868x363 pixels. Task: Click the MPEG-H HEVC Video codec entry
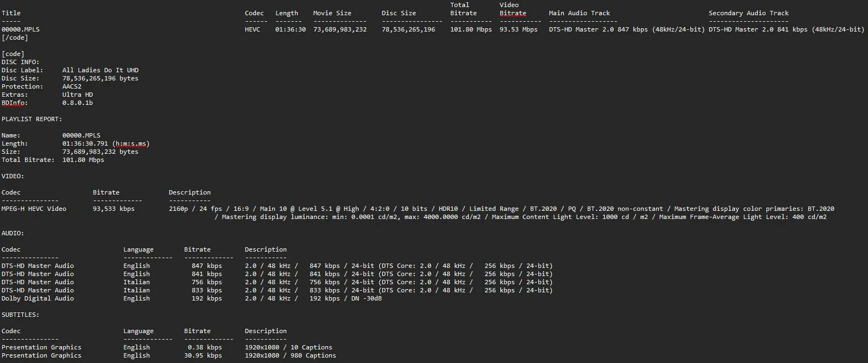(34, 209)
